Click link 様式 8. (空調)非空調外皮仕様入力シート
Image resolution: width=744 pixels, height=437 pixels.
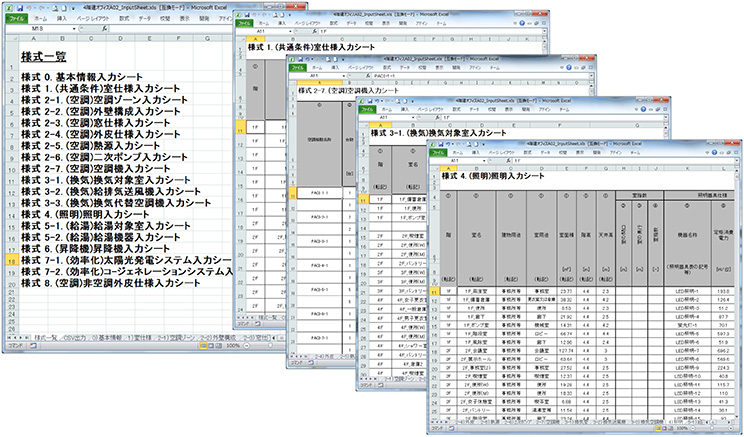tap(111, 283)
